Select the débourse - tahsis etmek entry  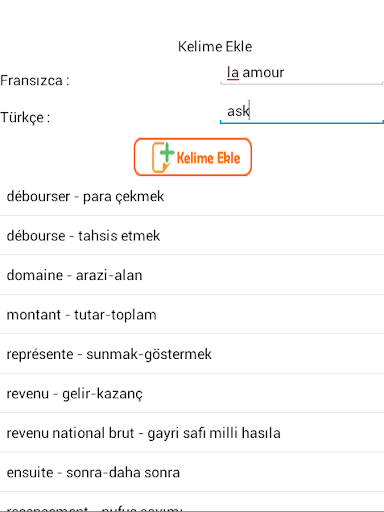(x=192, y=236)
